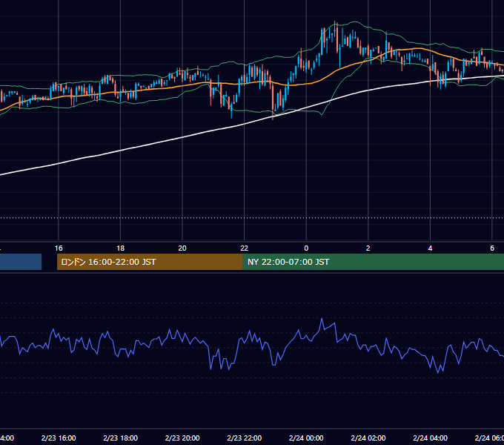This screenshot has height=445, width=504.
Task: Click the hour 20 axis label
Action: coord(182,248)
